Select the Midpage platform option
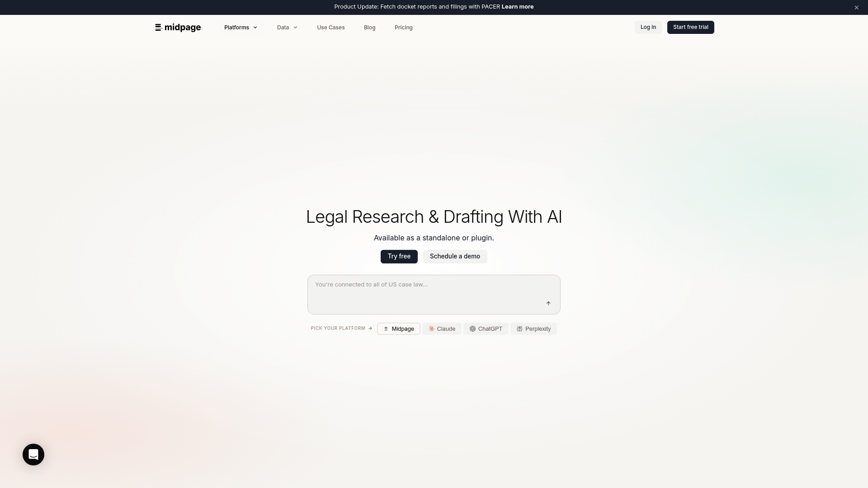The height and width of the screenshot is (488, 868). pyautogui.click(x=398, y=329)
